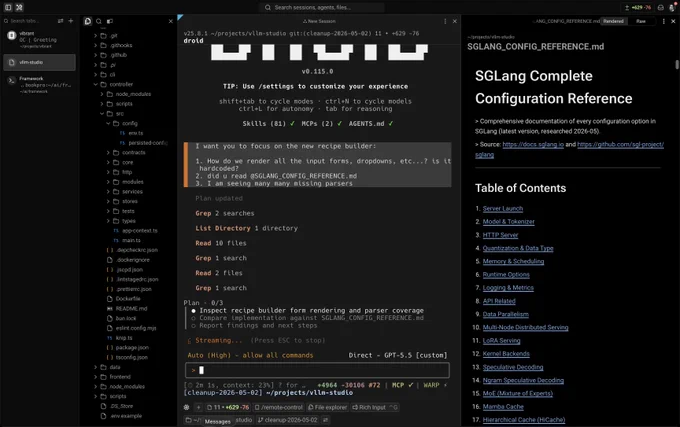680x427 pixels.
Task: Open the search icon in file panel header
Action: 99,21
